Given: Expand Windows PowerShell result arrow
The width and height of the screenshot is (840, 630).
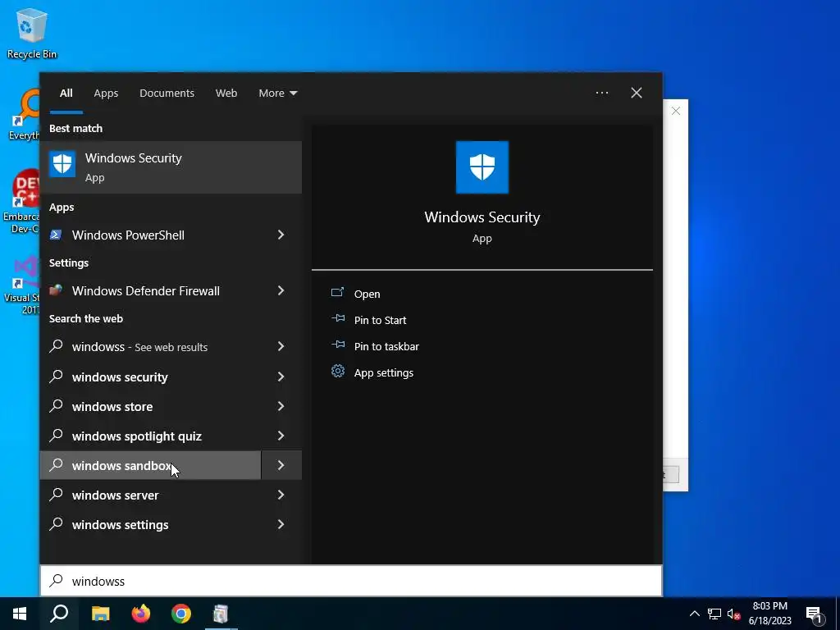Looking at the screenshot, I should [281, 235].
